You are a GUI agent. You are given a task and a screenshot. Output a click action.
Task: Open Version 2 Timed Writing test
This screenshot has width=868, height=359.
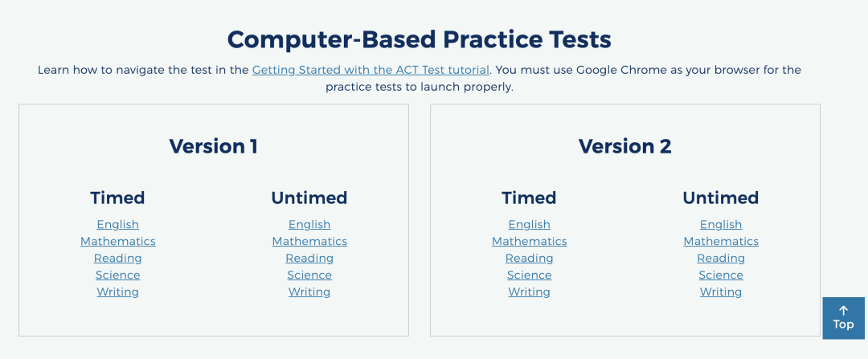click(529, 292)
